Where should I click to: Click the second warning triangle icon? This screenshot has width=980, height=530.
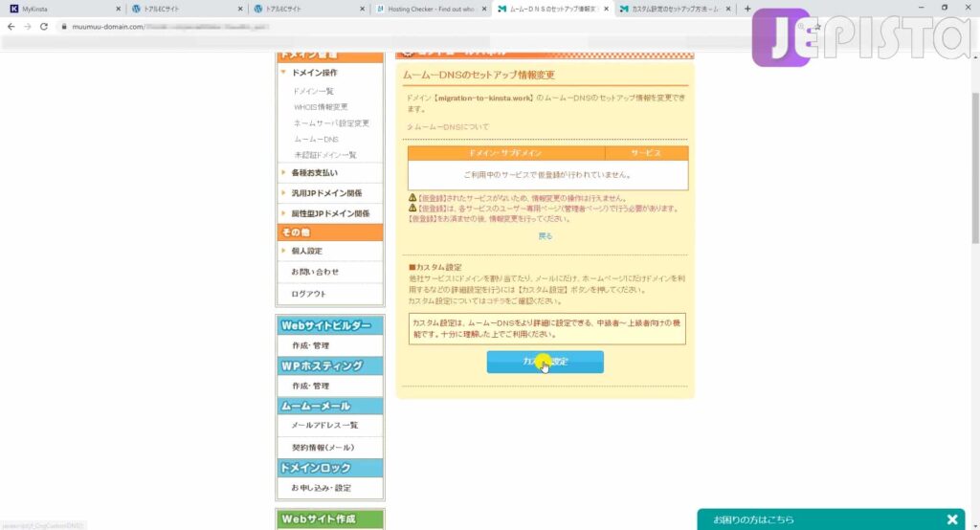pyautogui.click(x=412, y=208)
